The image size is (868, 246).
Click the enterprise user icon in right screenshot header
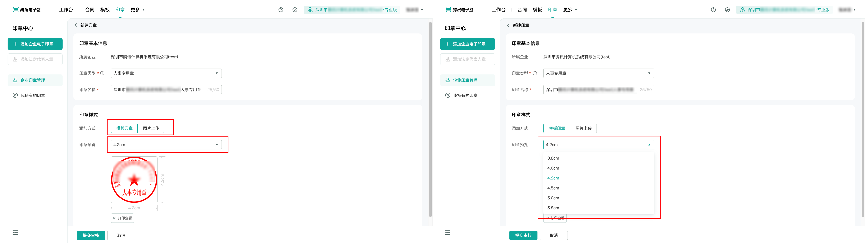tap(742, 10)
